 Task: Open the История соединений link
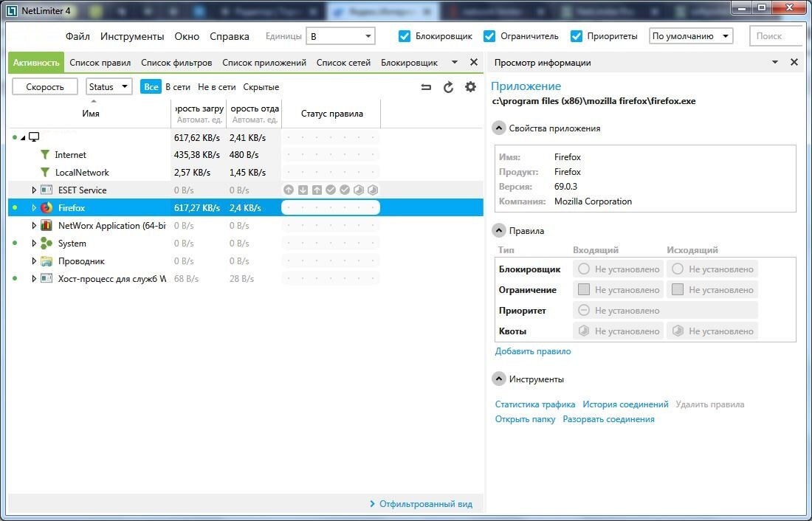point(625,404)
